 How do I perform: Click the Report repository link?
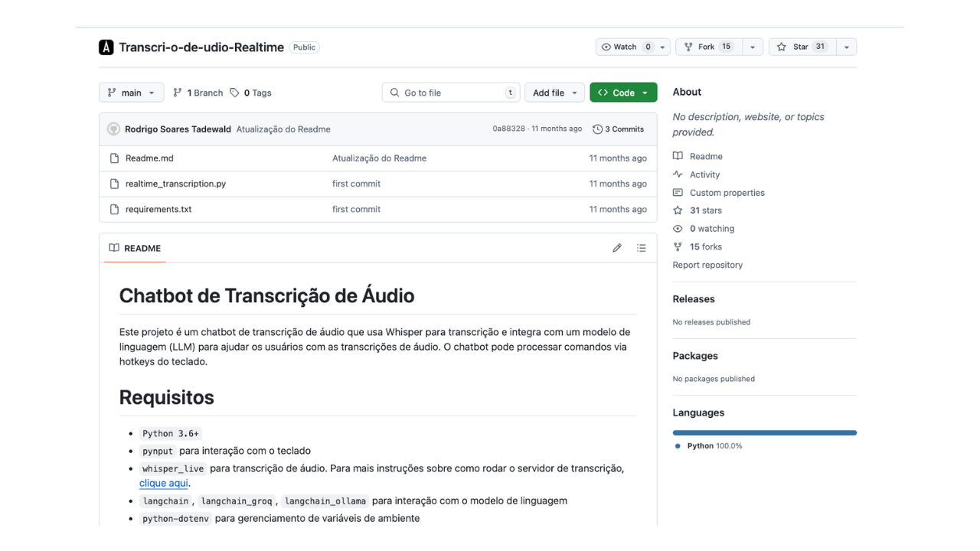click(707, 265)
